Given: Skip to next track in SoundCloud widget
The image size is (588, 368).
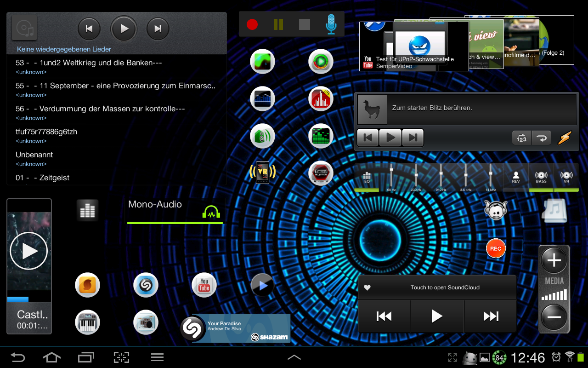Looking at the screenshot, I should pyautogui.click(x=491, y=316).
